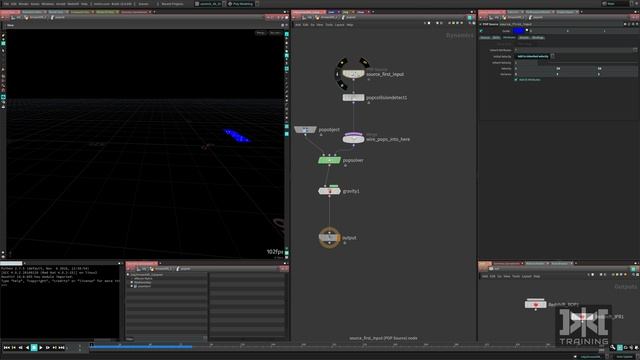Select the popobject node

coord(305,130)
